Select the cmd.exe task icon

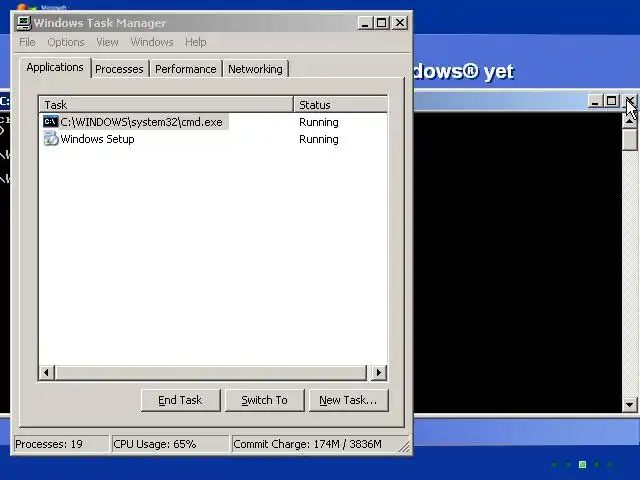click(51, 122)
